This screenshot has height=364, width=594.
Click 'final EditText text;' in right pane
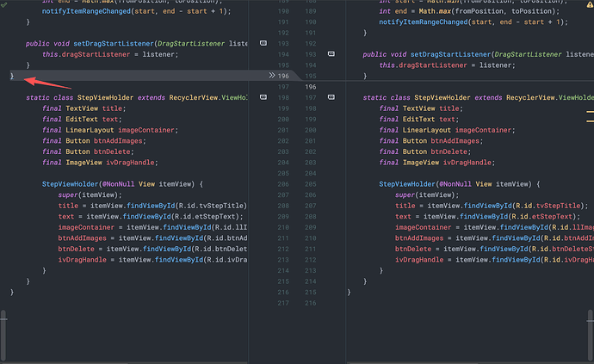(419, 119)
